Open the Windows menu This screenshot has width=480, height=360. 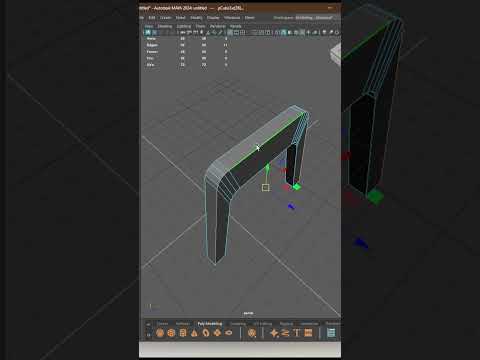[x=232, y=18]
